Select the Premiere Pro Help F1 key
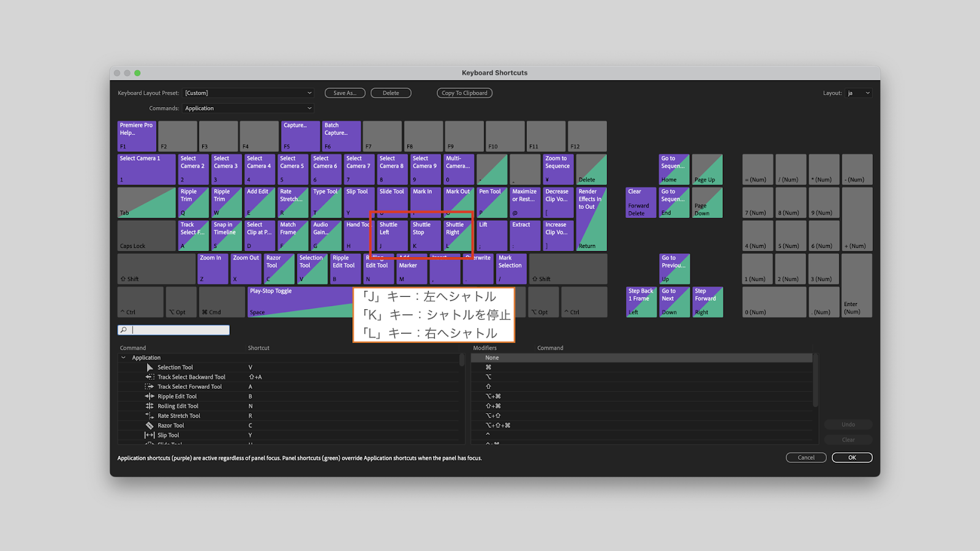 tap(137, 136)
